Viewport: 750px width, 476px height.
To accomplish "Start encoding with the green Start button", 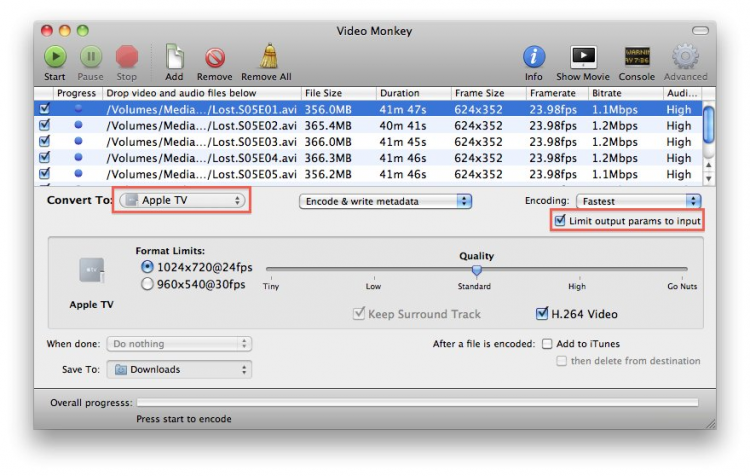I will 55,57.
